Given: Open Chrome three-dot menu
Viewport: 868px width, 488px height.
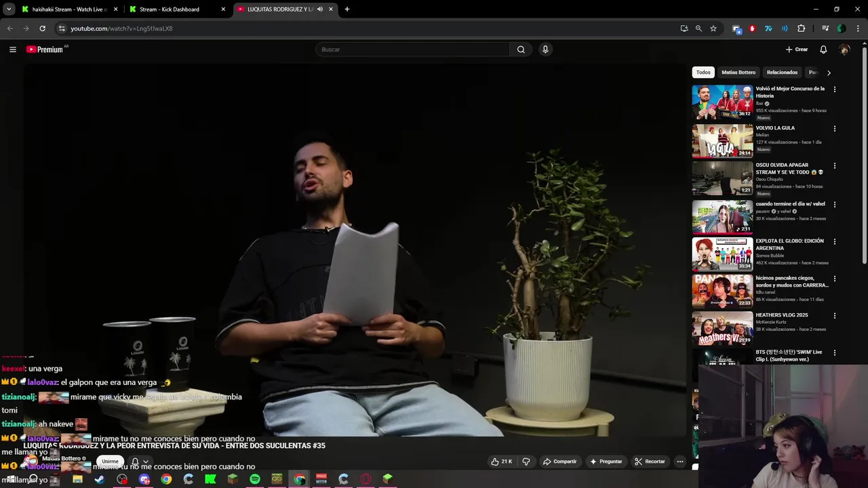Looking at the screenshot, I should click(x=858, y=28).
